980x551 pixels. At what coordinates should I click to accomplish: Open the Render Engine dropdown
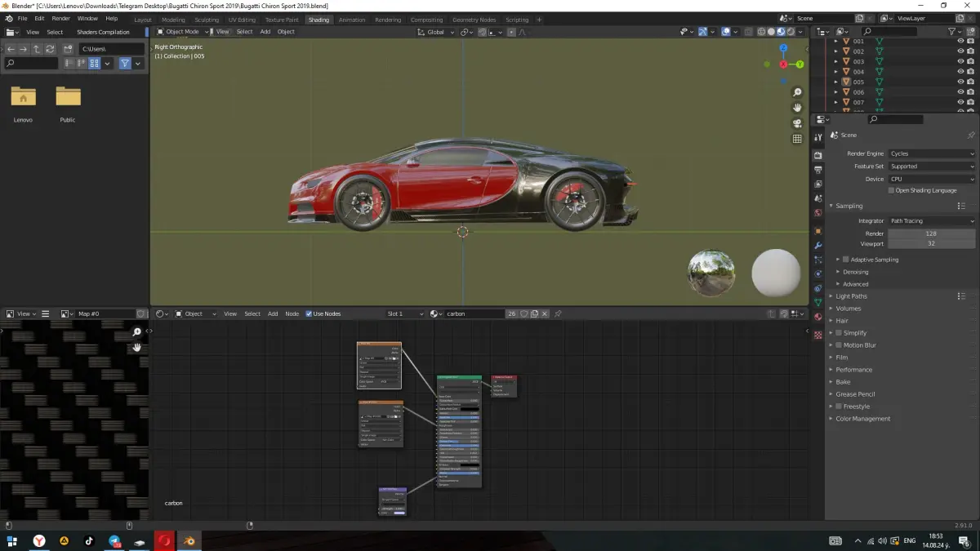coord(932,153)
